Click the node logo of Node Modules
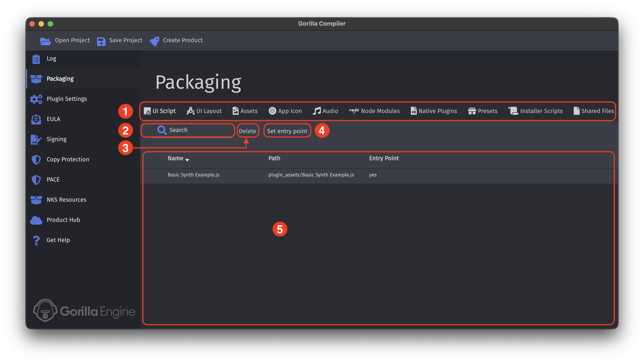 pos(354,110)
